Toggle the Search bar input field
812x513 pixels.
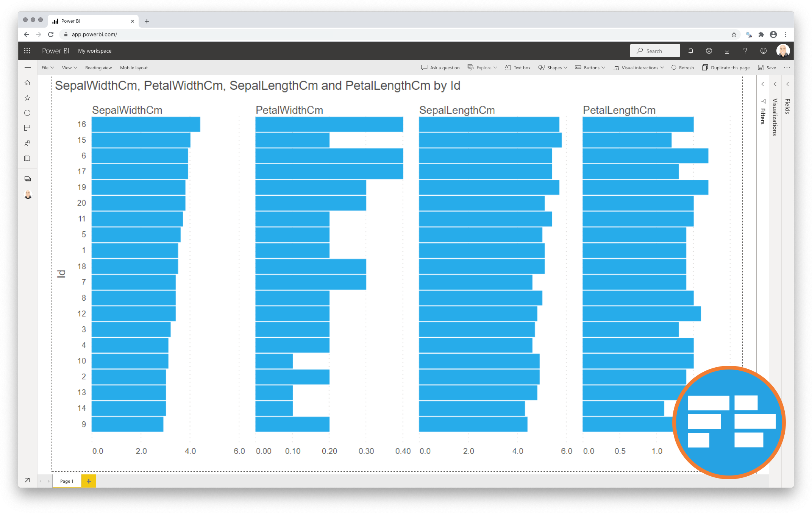click(x=658, y=51)
